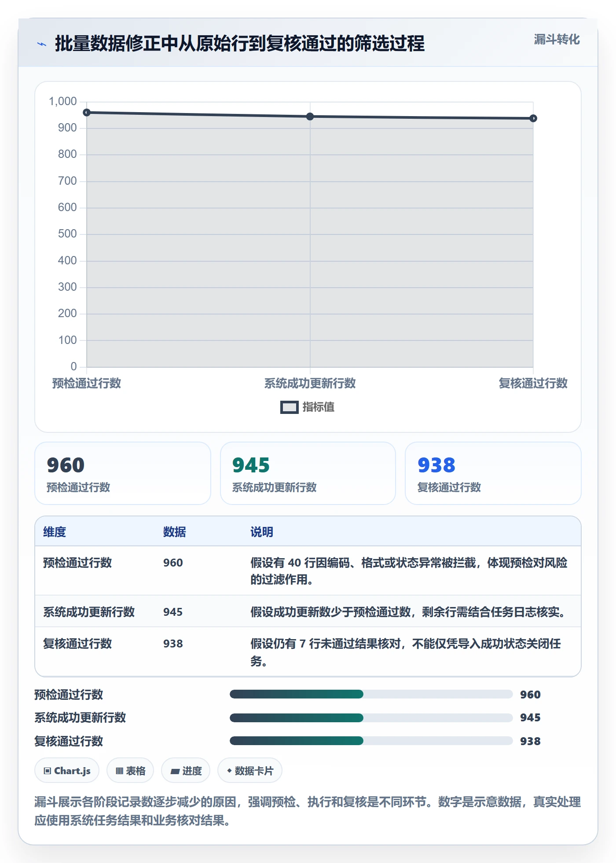The height and width of the screenshot is (863, 616).
Task: Open the 938 复核通过行数 data card
Action: click(493, 473)
